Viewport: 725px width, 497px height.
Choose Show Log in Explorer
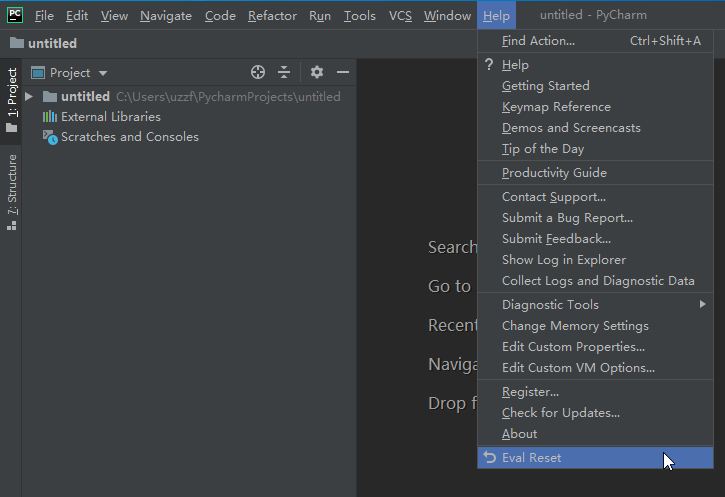click(x=596, y=260)
